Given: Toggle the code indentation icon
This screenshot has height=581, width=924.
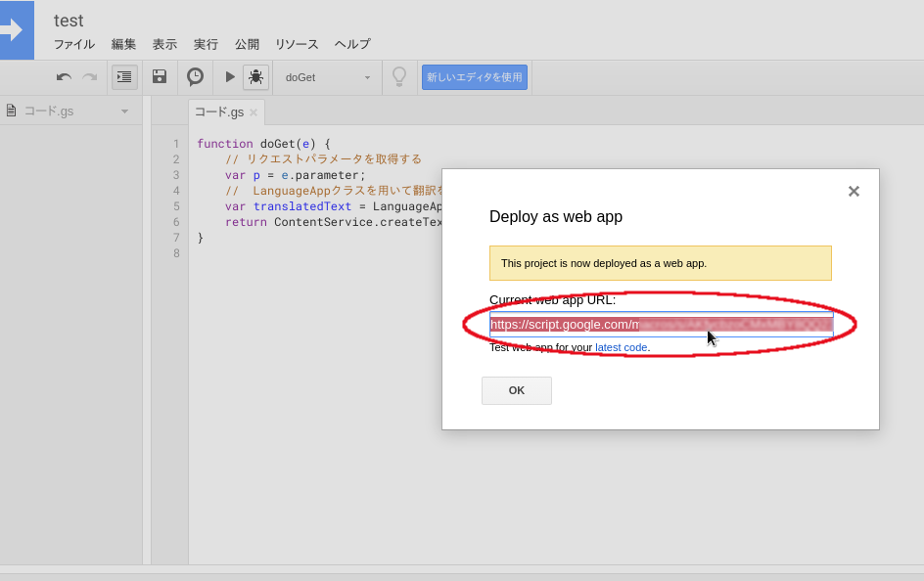Looking at the screenshot, I should coord(124,76).
